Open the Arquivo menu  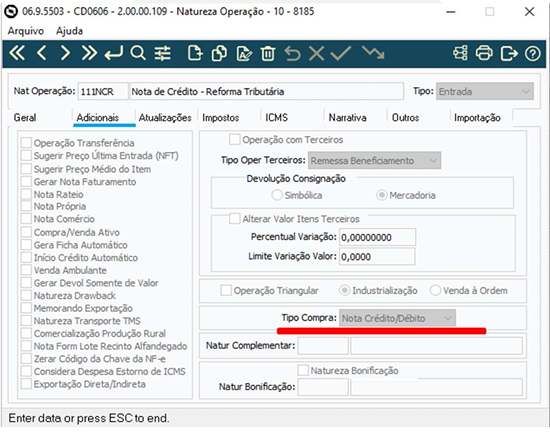(x=26, y=31)
